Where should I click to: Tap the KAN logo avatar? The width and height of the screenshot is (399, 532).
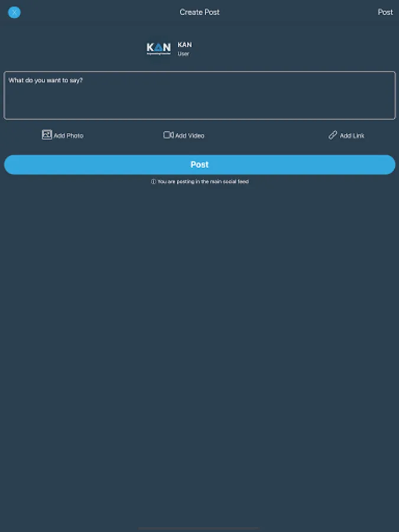[x=158, y=48]
